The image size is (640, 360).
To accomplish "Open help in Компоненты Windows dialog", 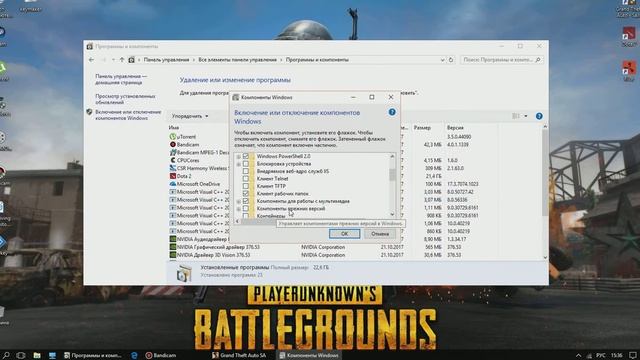I will 392,112.
